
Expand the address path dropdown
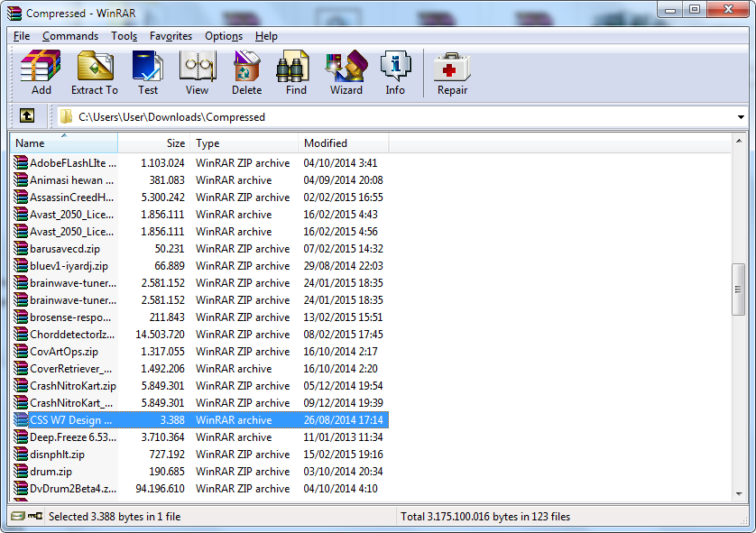click(x=741, y=116)
